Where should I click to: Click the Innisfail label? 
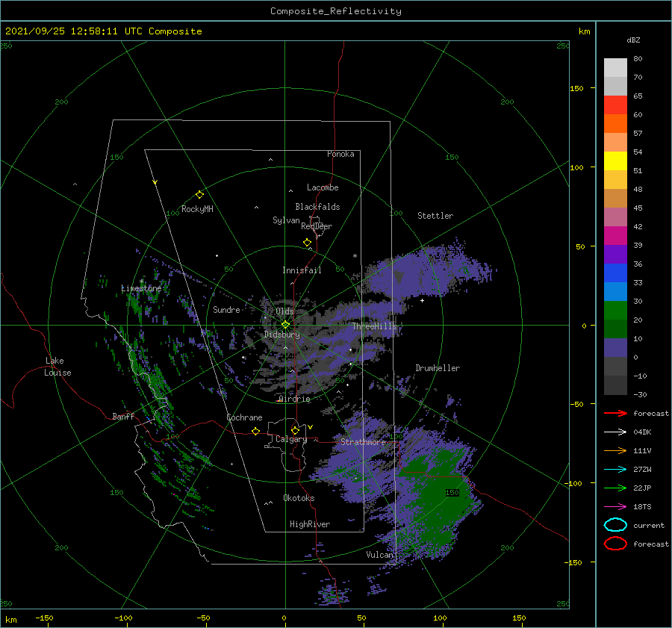click(302, 270)
